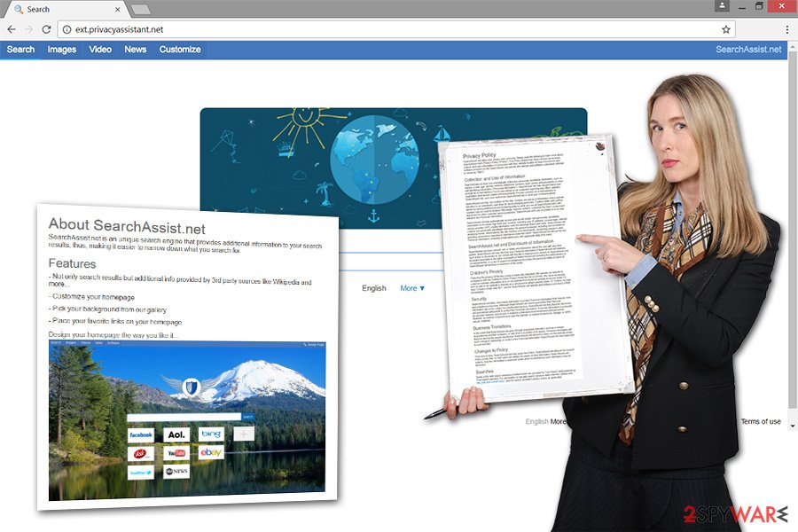Click the Chrome user profile icon

tap(722, 6)
